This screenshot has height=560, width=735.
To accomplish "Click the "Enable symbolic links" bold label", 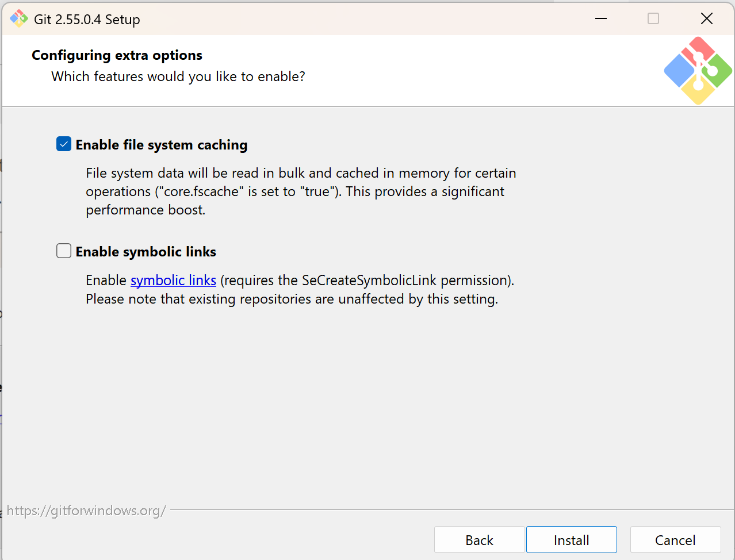I will point(146,252).
